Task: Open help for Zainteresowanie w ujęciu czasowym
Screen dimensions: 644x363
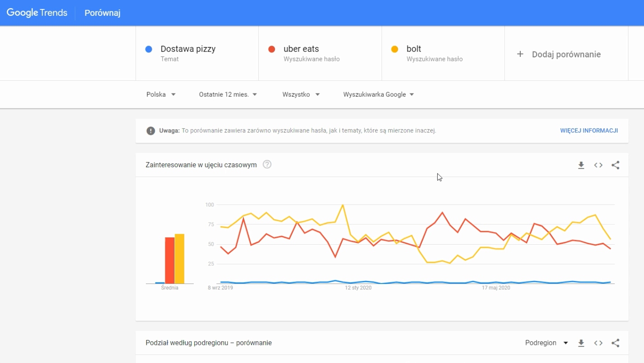Action: (267, 164)
